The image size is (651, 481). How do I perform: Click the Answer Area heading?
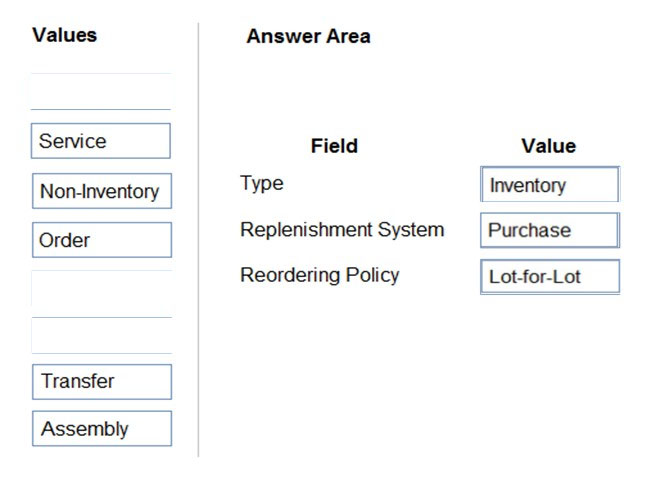click(308, 37)
